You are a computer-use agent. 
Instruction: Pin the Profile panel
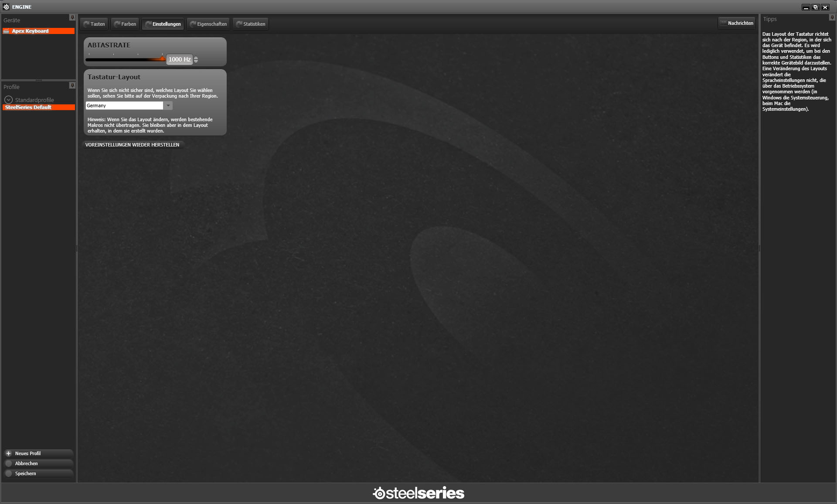coord(72,85)
